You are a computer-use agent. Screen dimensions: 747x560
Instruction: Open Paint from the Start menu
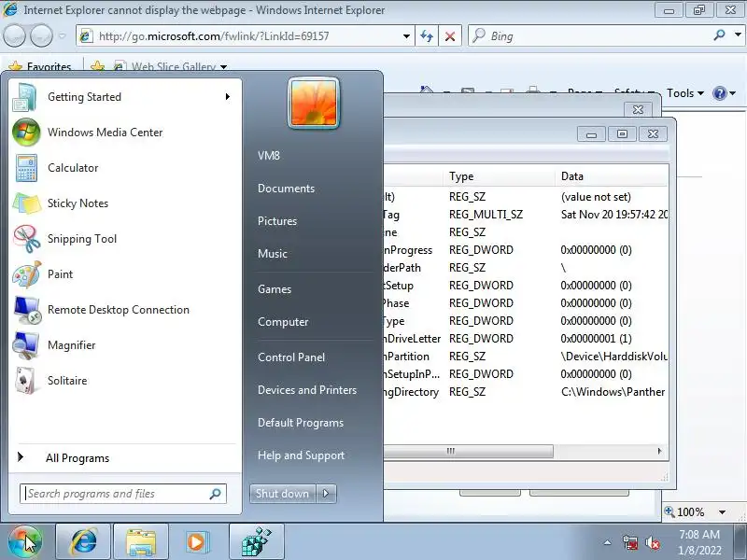[x=125, y=274]
